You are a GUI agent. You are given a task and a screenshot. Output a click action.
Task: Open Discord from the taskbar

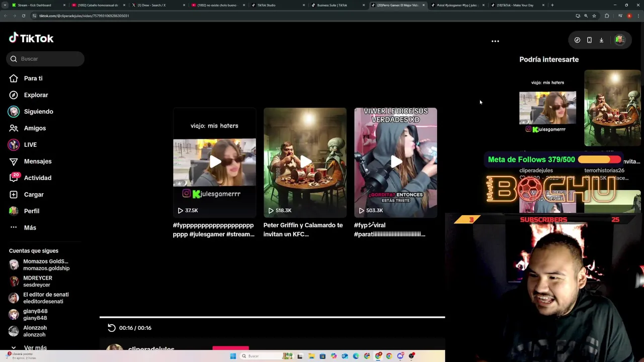coord(400,356)
